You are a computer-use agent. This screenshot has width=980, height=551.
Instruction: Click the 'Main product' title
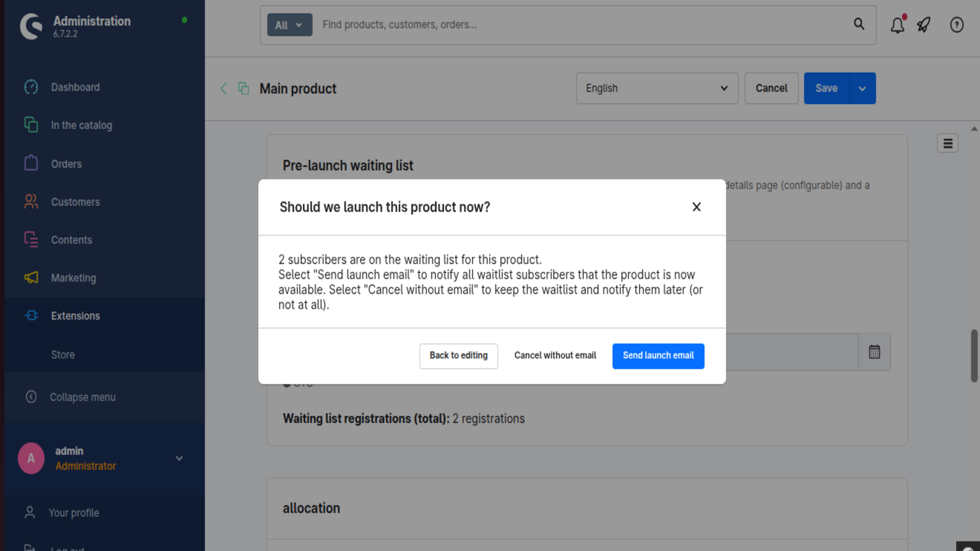(298, 89)
